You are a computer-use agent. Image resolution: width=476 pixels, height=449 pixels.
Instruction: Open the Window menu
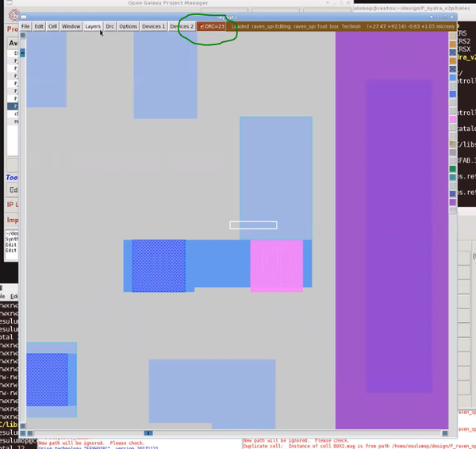click(71, 26)
